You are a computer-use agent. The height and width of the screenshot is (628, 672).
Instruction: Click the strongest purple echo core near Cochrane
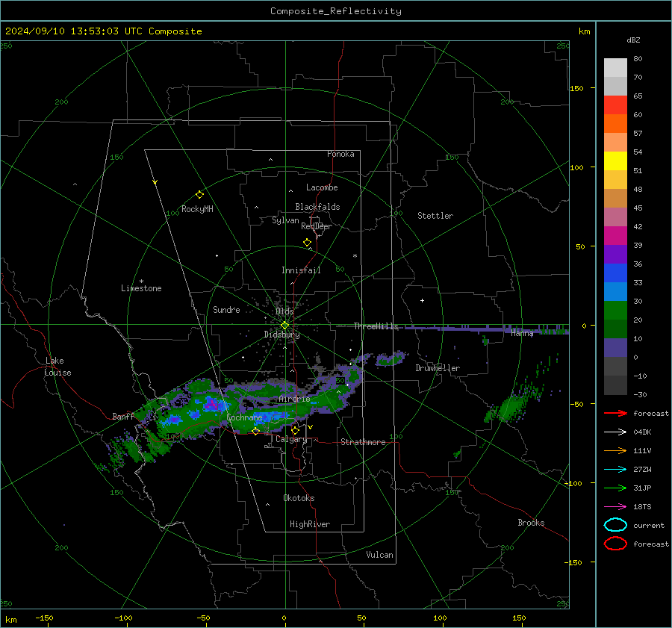[x=211, y=403]
